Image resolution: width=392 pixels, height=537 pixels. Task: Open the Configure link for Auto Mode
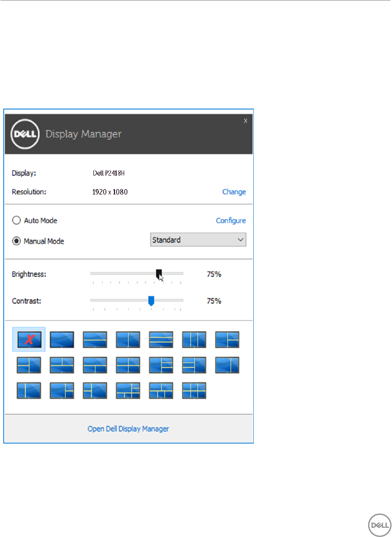(231, 220)
